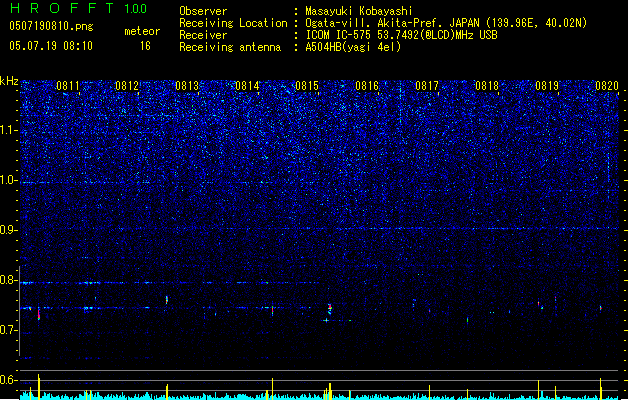Click the 0.8 frequency axis label

point(9,280)
